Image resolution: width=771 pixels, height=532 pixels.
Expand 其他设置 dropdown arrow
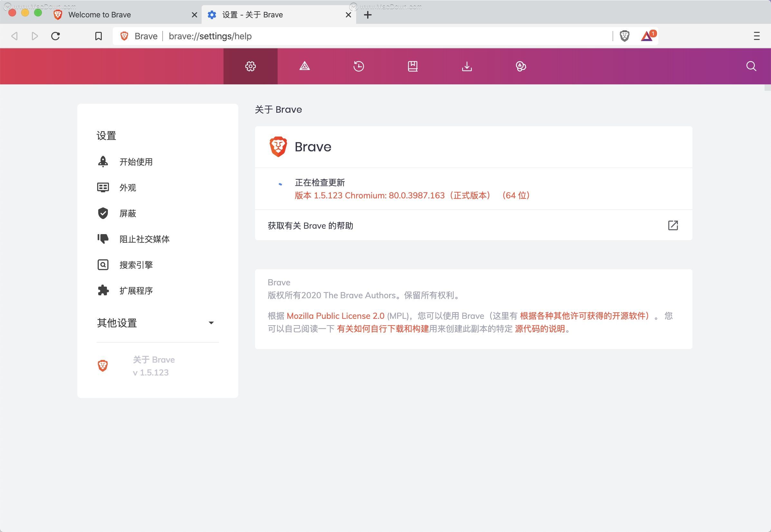211,323
